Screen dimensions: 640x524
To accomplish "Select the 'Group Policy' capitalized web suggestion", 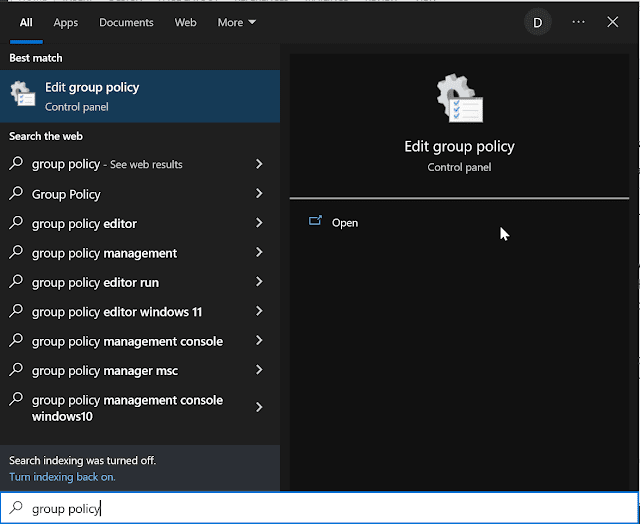I will (x=140, y=194).
